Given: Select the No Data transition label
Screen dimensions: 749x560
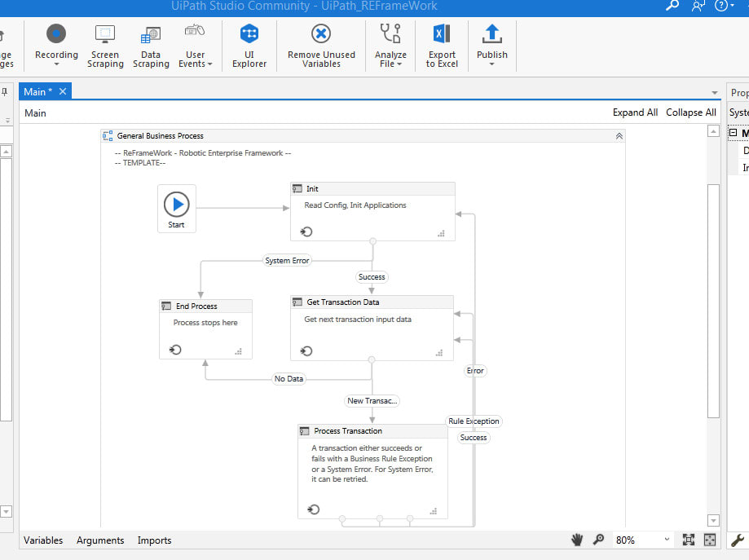Looking at the screenshot, I should [x=289, y=378].
